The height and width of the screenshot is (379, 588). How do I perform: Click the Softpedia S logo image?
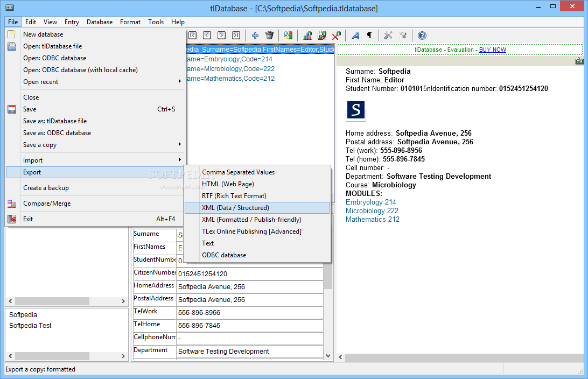[355, 110]
